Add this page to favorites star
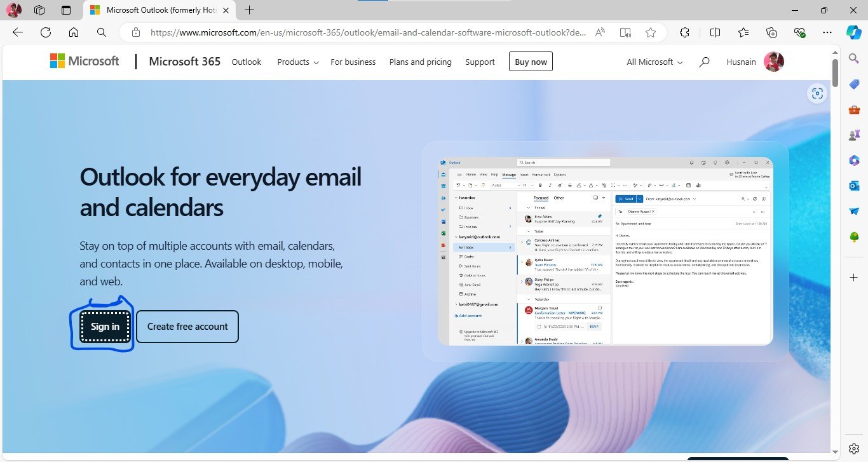Screen dimensions: 868x462 pyautogui.click(x=651, y=32)
